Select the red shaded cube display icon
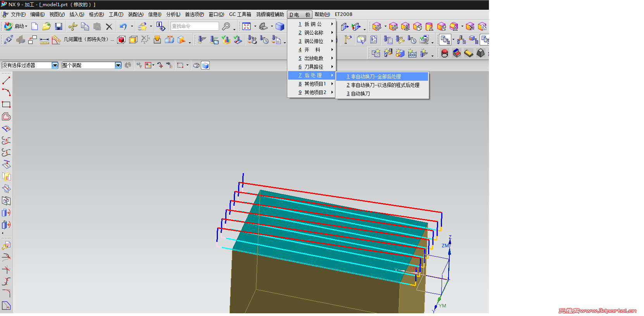The image size is (644, 316). pyautogui.click(x=121, y=40)
